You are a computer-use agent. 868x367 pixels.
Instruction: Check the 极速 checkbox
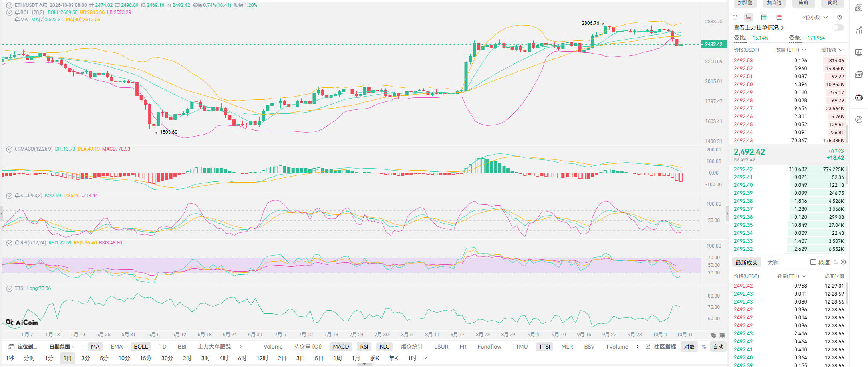[813, 262]
